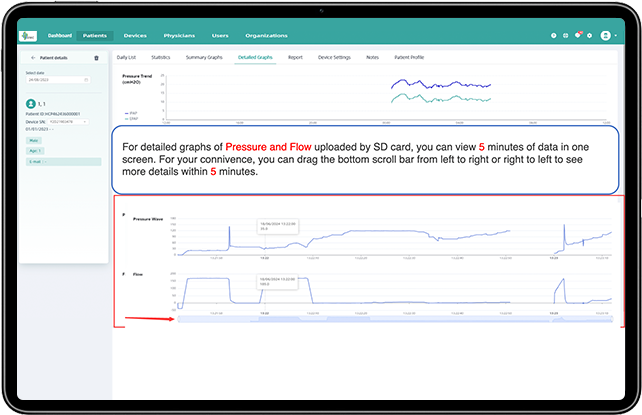
Task: Open the Select date picker field
Action: coord(60,80)
